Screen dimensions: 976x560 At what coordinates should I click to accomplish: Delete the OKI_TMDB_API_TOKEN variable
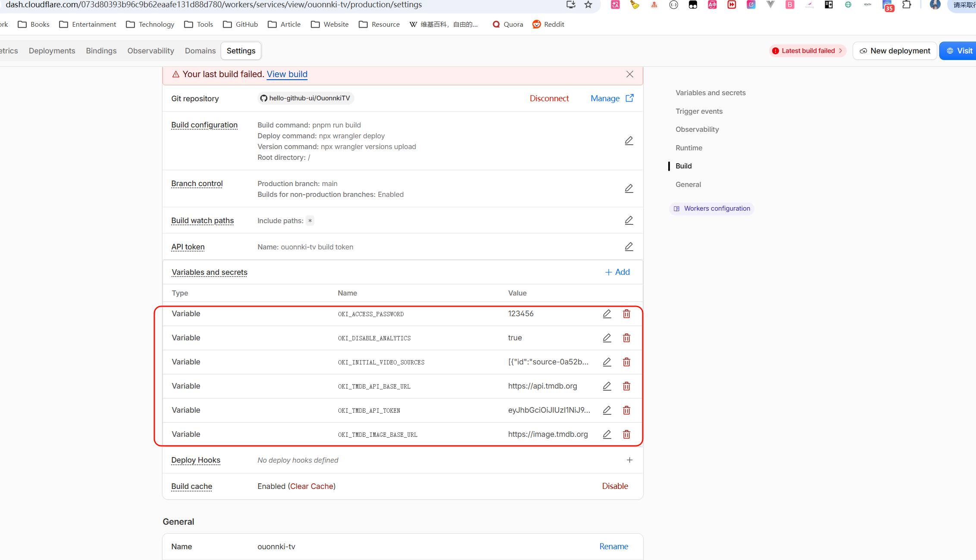(626, 411)
